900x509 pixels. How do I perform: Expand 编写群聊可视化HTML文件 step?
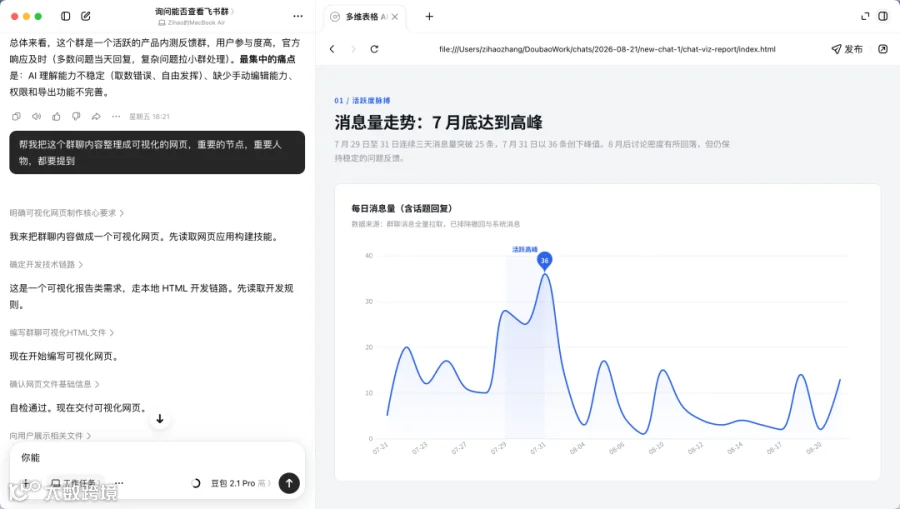tap(61, 333)
